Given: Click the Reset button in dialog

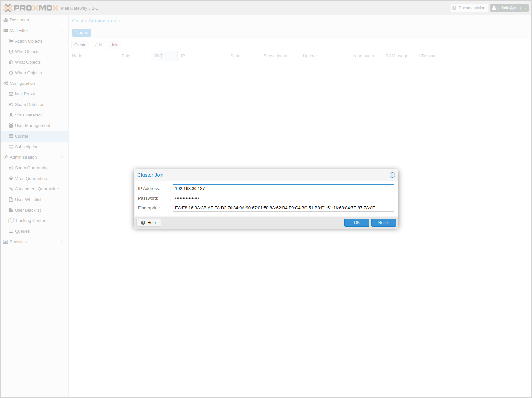Looking at the screenshot, I should click(383, 223).
